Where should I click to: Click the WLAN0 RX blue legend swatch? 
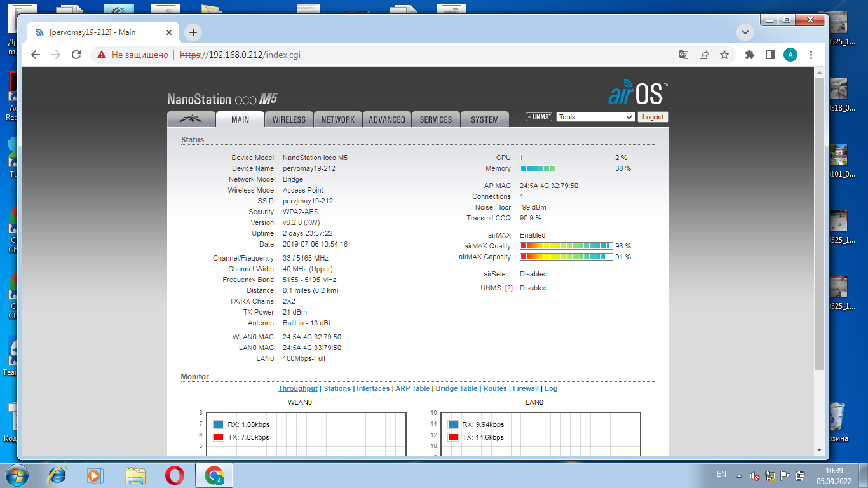219,424
